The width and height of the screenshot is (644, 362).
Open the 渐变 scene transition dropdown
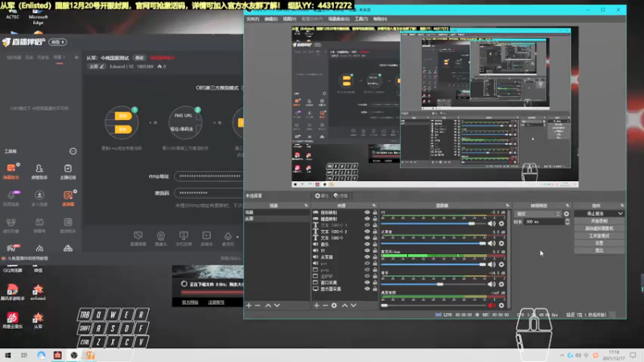click(538, 214)
